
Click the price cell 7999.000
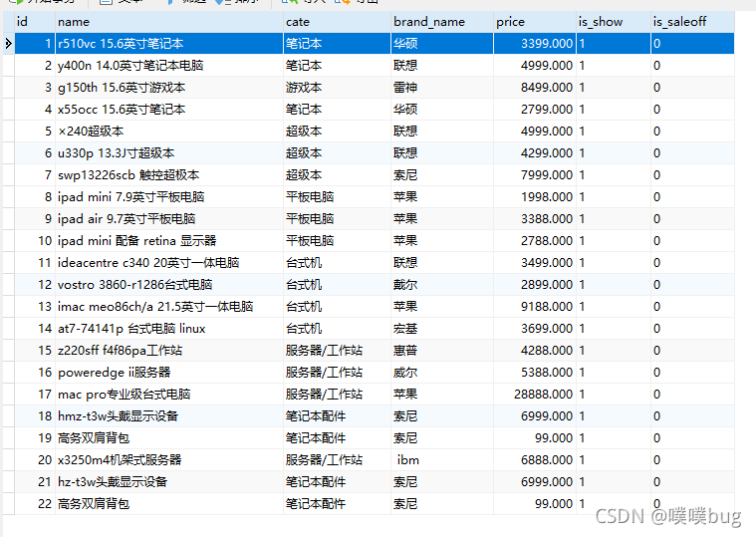pos(534,175)
